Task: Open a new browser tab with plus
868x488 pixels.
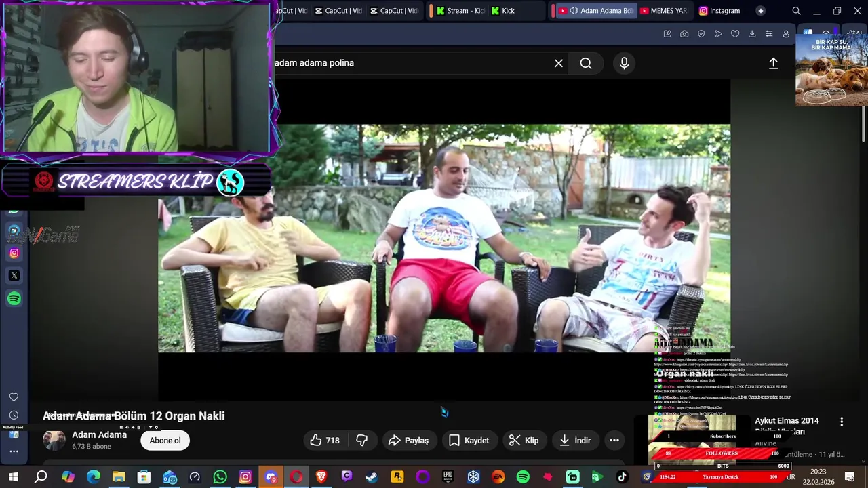Action: click(x=760, y=11)
